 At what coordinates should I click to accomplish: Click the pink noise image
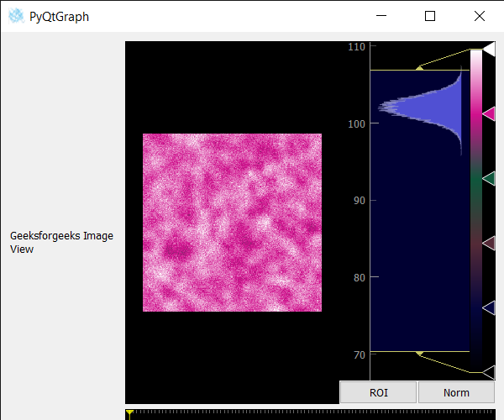pyautogui.click(x=232, y=223)
